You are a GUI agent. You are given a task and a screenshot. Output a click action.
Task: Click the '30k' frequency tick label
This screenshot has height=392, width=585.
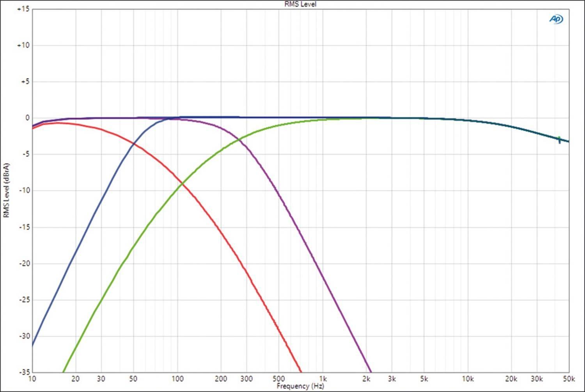537,379
